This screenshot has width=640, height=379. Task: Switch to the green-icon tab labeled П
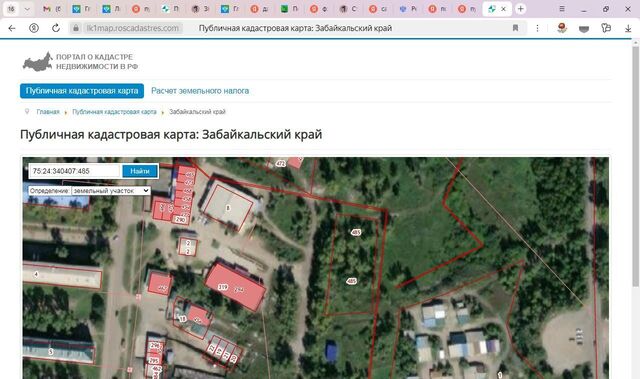tap(290, 9)
